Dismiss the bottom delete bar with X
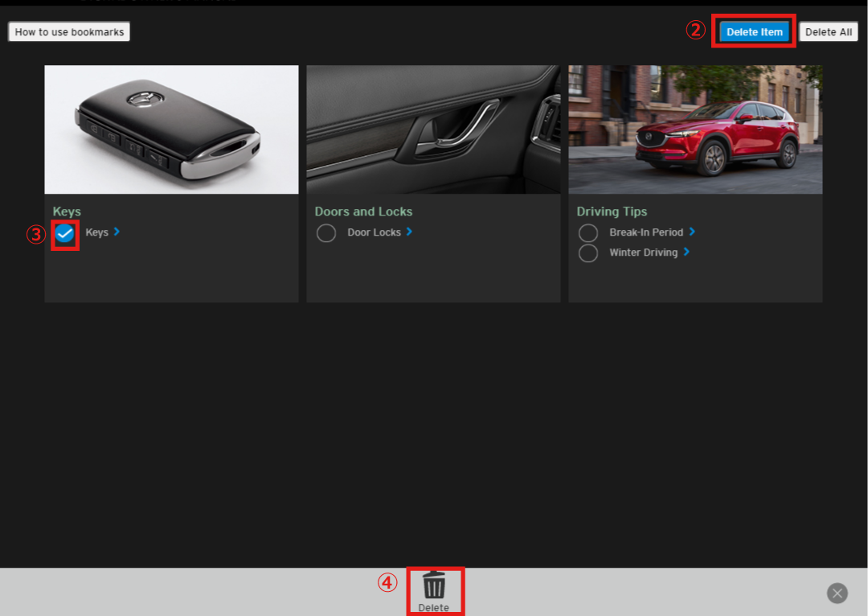This screenshot has height=616, width=868. (x=837, y=593)
